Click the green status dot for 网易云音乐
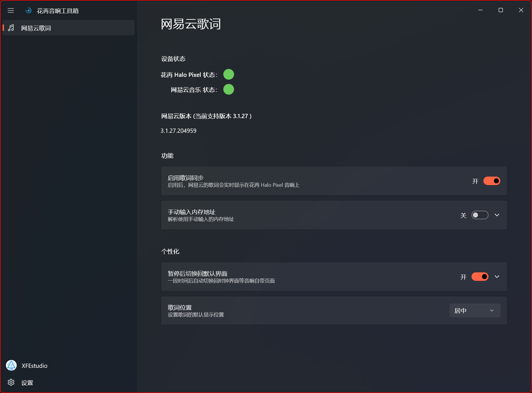Image resolution: width=532 pixels, height=393 pixels. (x=229, y=89)
